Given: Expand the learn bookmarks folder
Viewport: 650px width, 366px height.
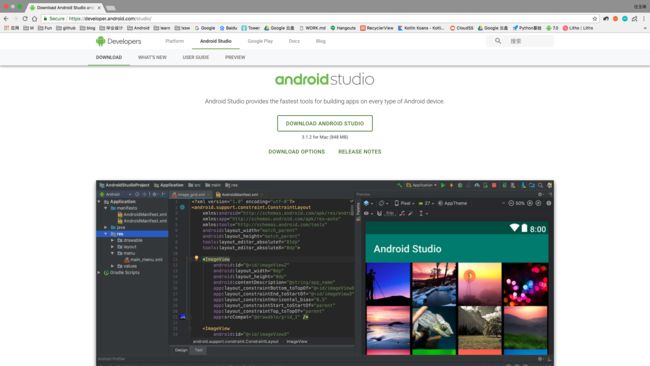Looking at the screenshot, I should 162,28.
